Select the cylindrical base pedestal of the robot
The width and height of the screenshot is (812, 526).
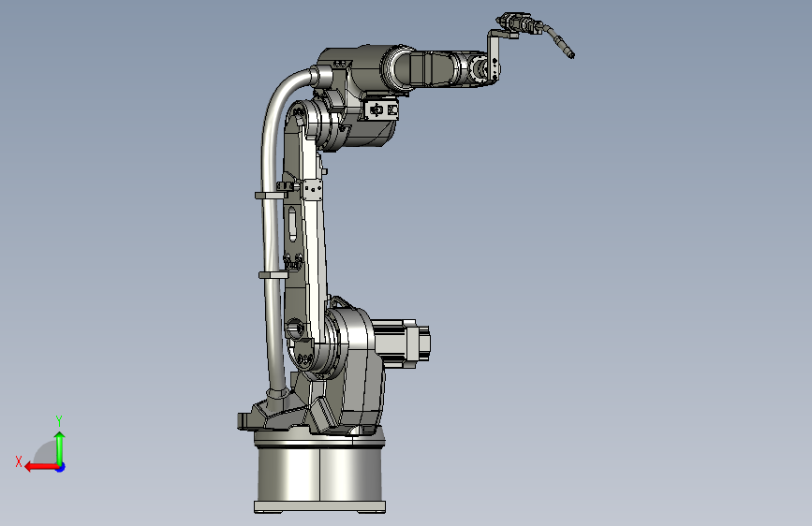tap(319, 473)
